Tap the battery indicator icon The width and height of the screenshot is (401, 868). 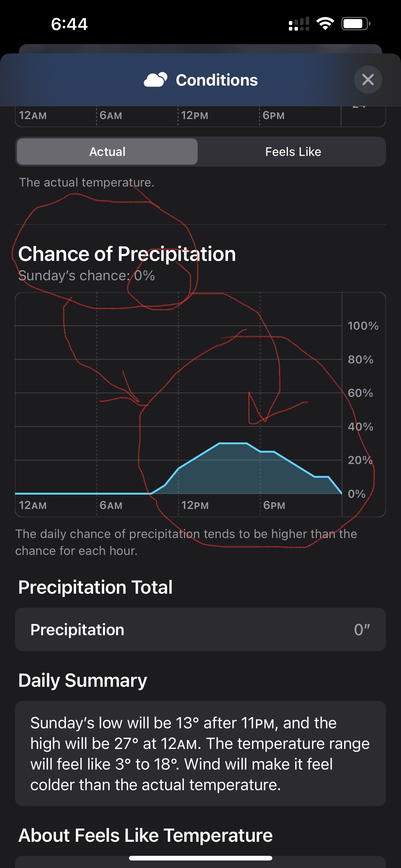point(355,24)
